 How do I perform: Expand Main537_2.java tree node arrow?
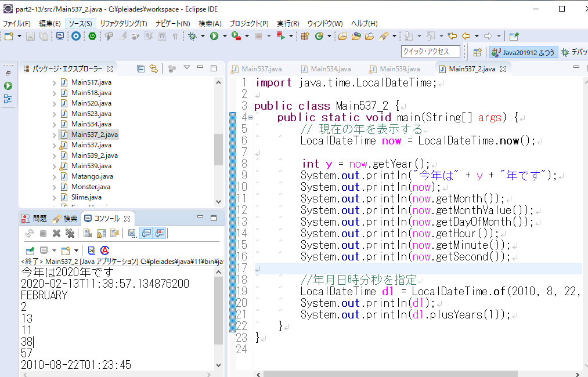pyautogui.click(x=54, y=135)
